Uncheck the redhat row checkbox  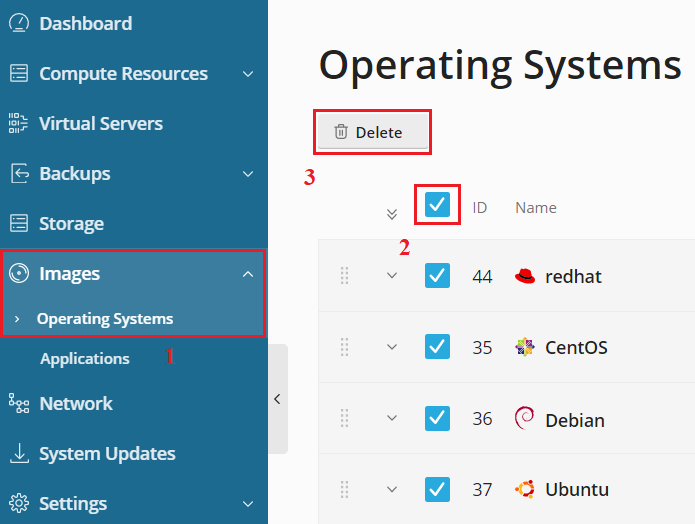tap(437, 275)
